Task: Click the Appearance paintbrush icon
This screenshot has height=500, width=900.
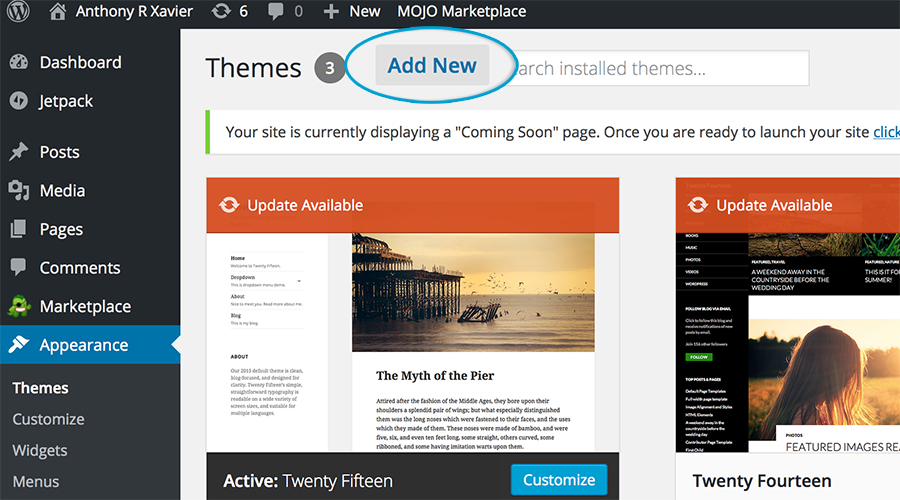Action: pos(18,344)
